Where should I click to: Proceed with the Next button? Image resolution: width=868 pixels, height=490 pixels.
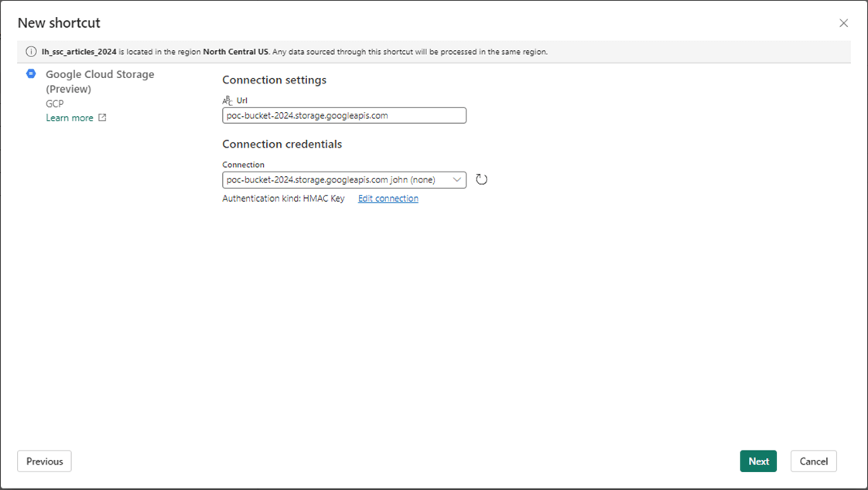[758, 461]
